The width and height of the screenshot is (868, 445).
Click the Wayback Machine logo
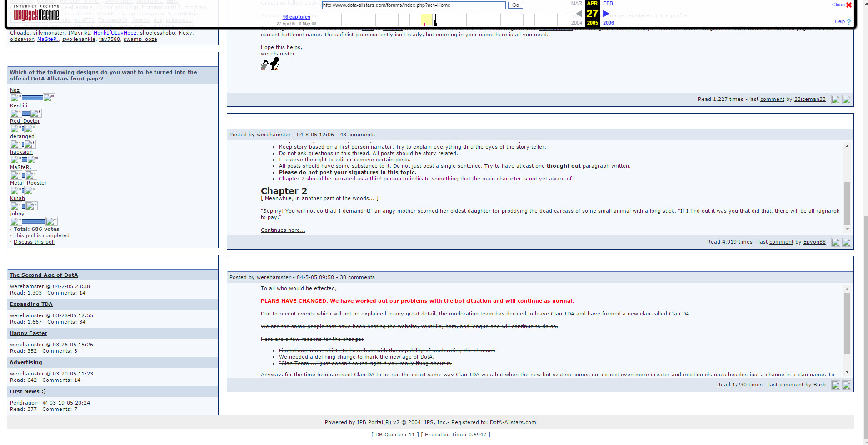coord(36,13)
